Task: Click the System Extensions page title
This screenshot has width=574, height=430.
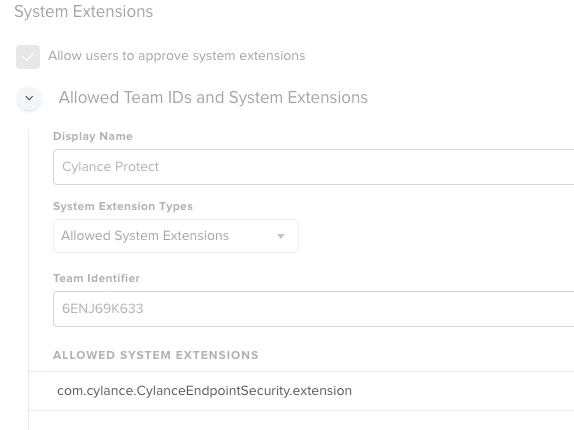Action: [83, 11]
